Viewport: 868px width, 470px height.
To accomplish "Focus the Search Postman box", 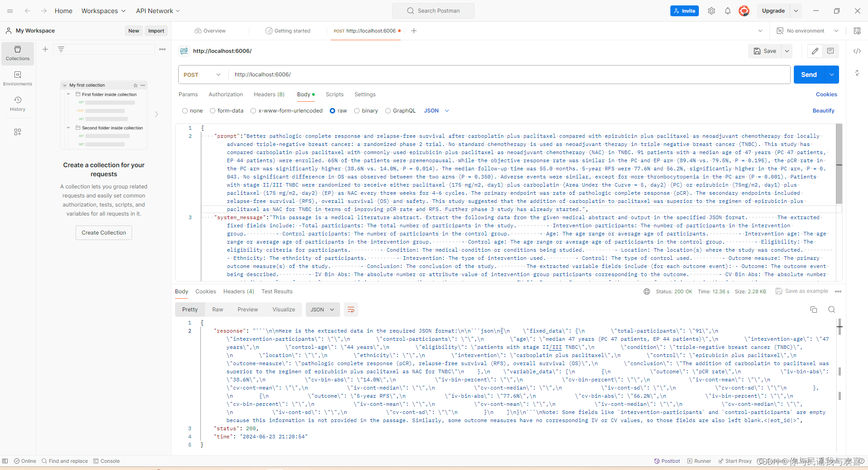I will 433,11.
